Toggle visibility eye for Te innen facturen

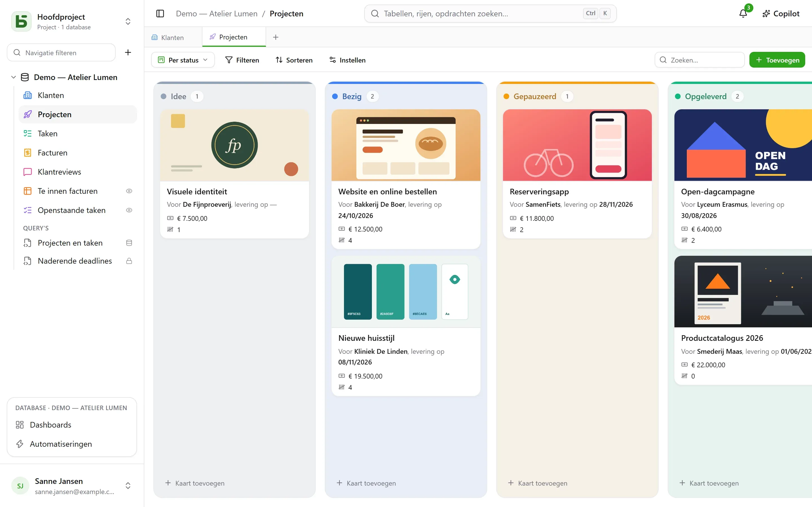(129, 191)
